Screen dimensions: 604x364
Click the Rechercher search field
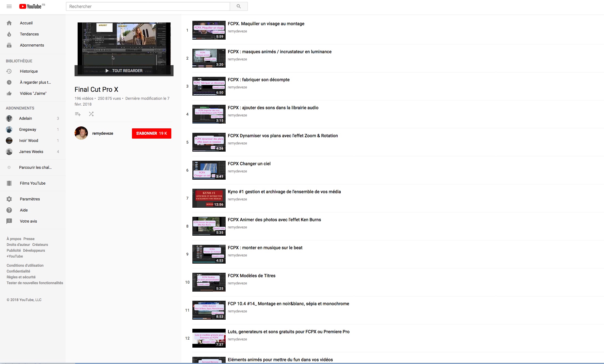point(147,6)
